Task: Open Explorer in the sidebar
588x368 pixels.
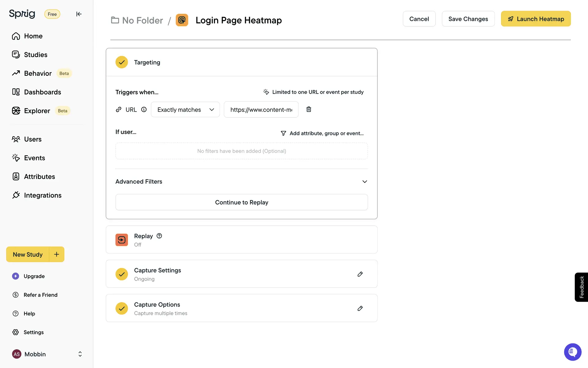Action: (37, 111)
